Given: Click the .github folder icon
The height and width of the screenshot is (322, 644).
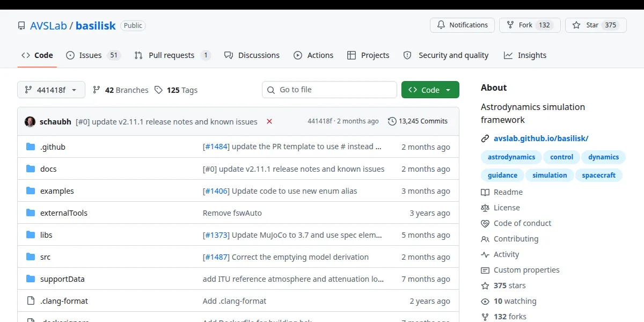Looking at the screenshot, I should click(31, 147).
